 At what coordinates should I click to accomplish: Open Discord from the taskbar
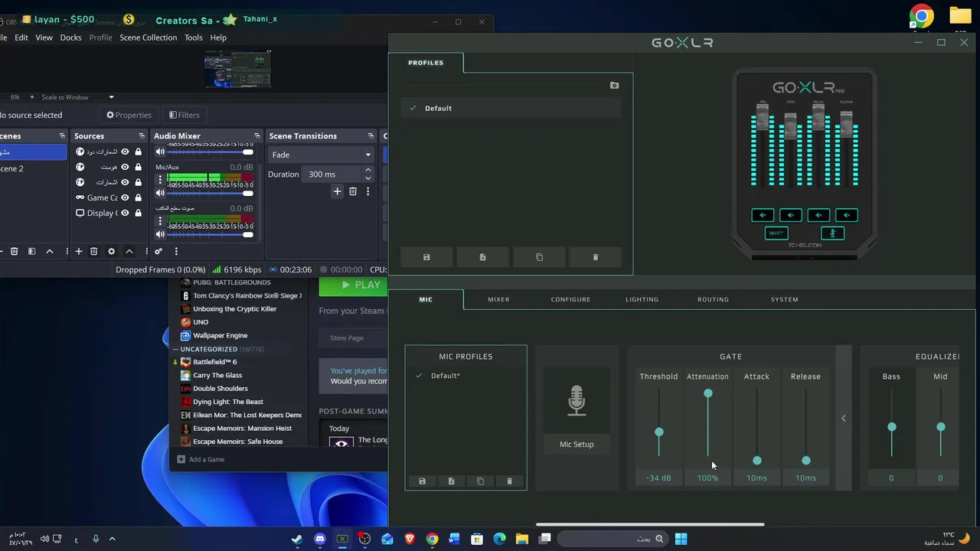(x=319, y=539)
